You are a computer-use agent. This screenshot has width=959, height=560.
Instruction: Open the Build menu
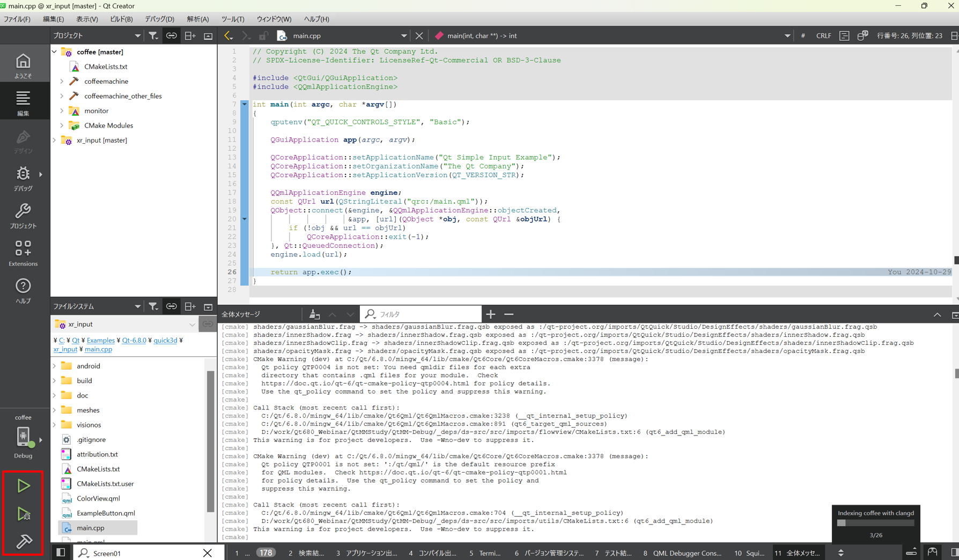121,19
